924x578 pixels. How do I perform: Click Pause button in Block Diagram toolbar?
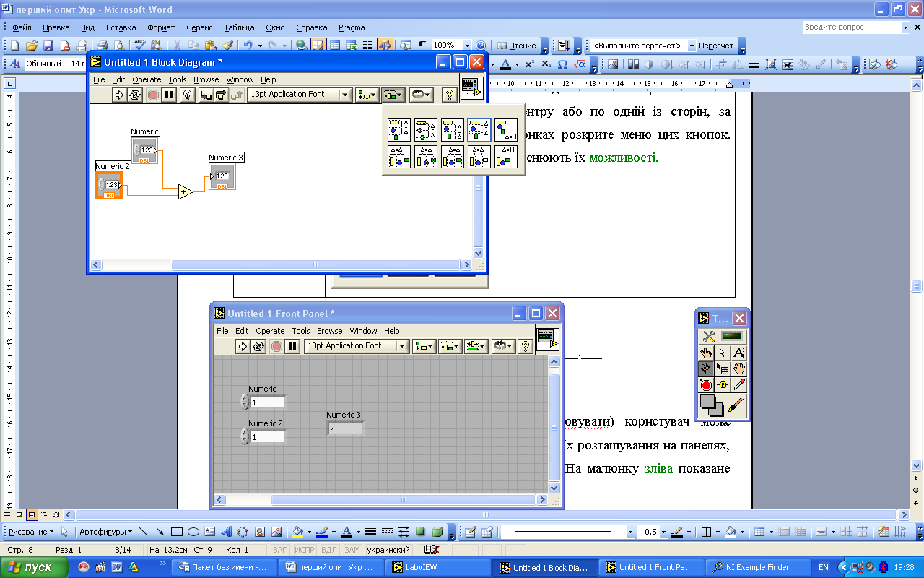169,95
